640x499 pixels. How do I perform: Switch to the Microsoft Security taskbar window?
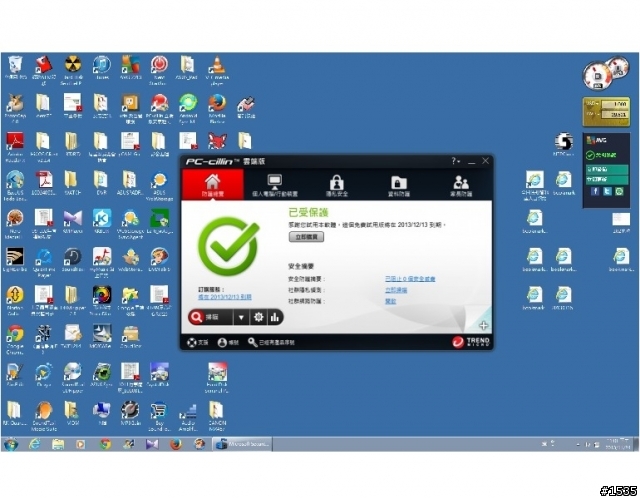point(242,444)
